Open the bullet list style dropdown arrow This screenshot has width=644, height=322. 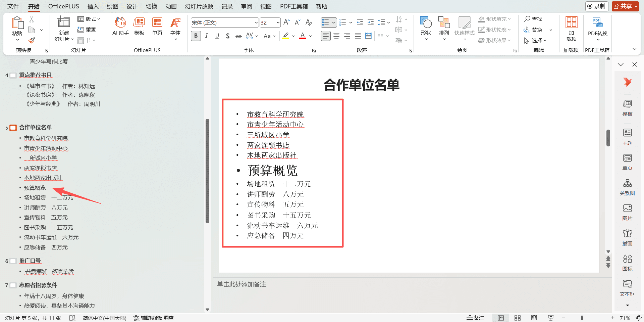point(333,22)
